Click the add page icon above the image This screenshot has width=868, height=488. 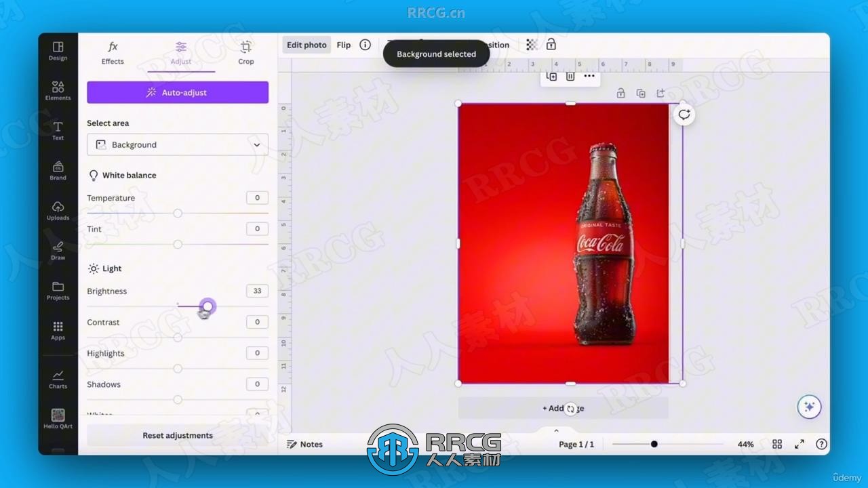pyautogui.click(x=661, y=94)
